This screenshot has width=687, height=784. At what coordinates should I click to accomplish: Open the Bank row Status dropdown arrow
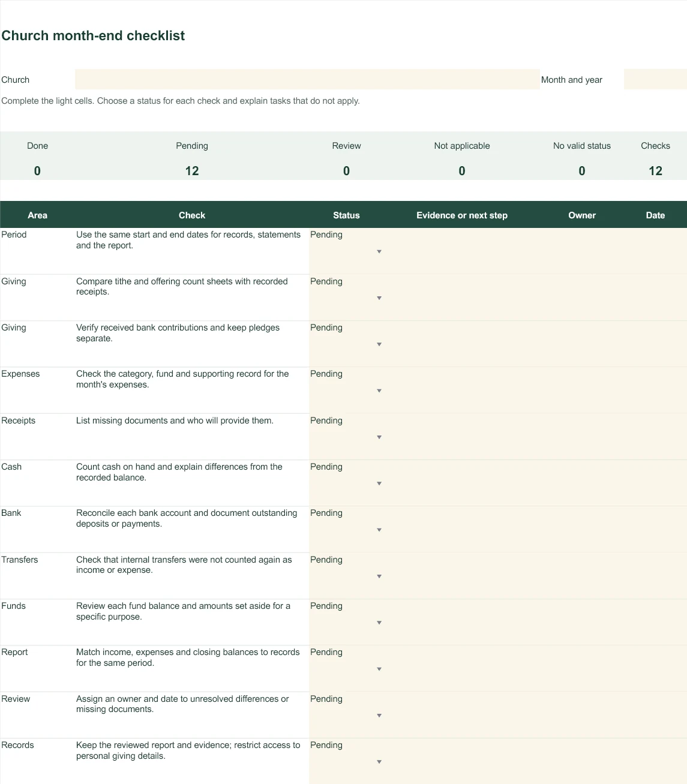point(379,530)
